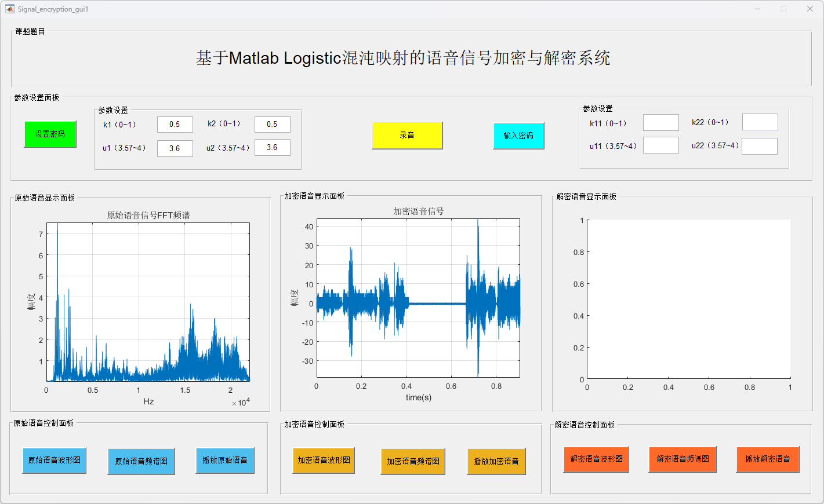Click into the u1 value field

175,148
